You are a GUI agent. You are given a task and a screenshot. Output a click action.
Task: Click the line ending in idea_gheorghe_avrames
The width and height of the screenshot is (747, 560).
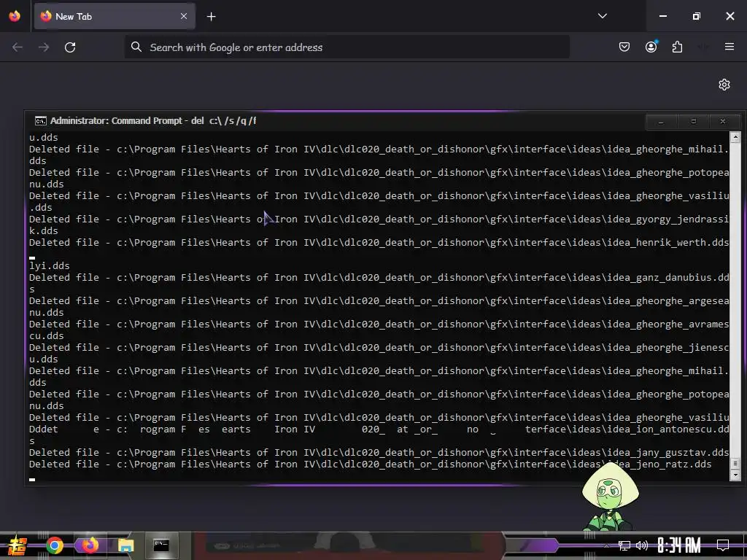coord(379,324)
